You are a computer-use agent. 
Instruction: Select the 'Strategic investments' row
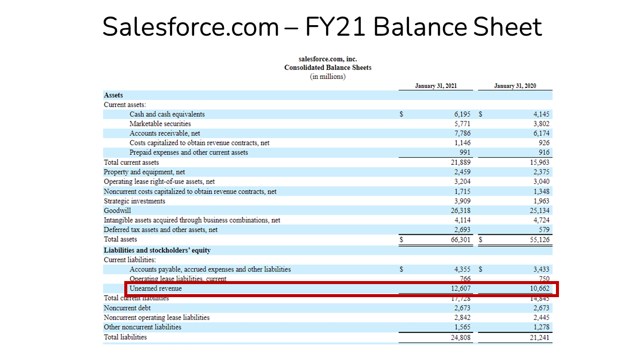click(134, 201)
